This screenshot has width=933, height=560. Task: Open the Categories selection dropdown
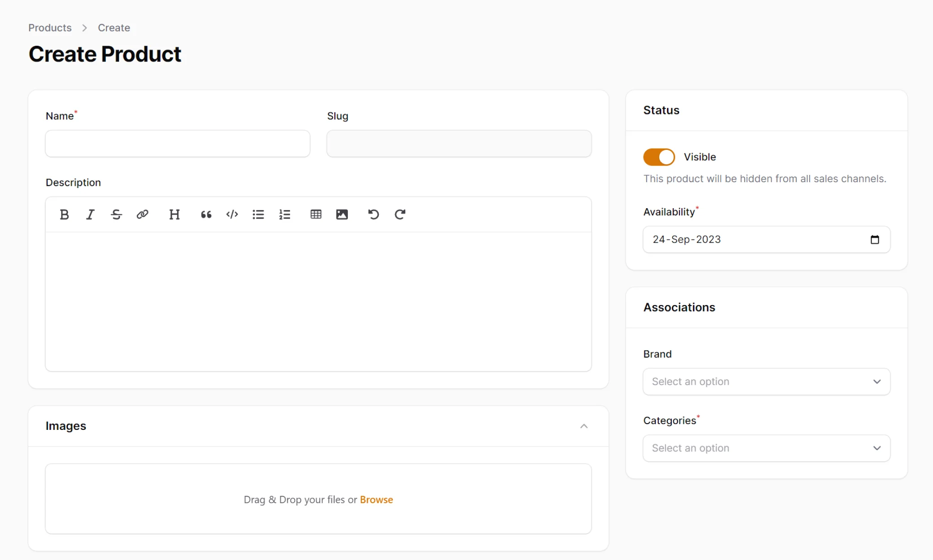coord(766,448)
